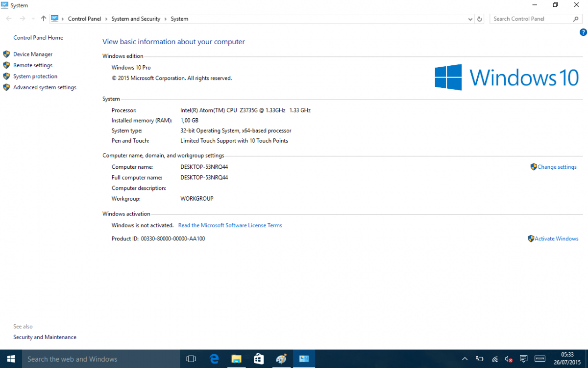Open Device Manager
Viewport: 588px width, 368px height.
click(33, 54)
